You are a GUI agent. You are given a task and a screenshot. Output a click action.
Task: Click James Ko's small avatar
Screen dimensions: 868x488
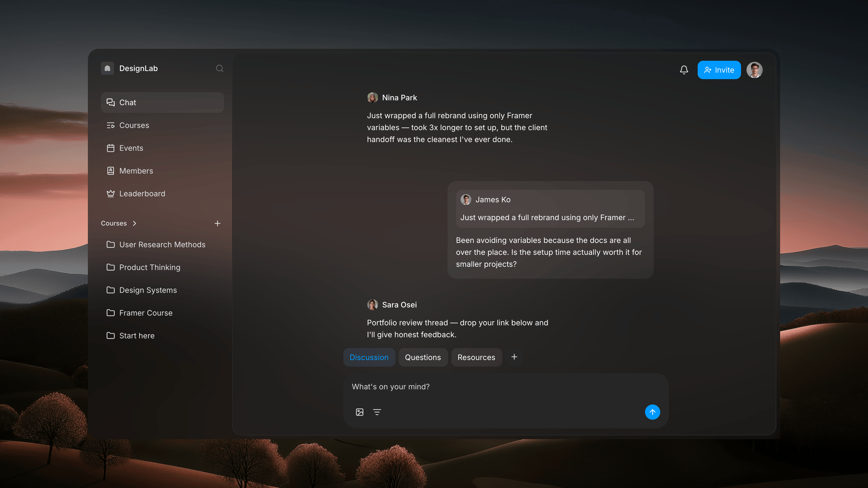pos(466,200)
